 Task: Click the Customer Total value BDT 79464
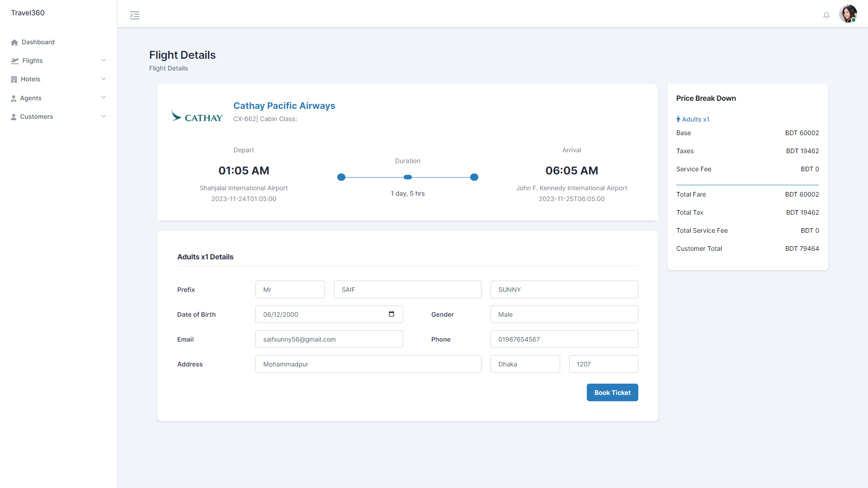[802, 249]
